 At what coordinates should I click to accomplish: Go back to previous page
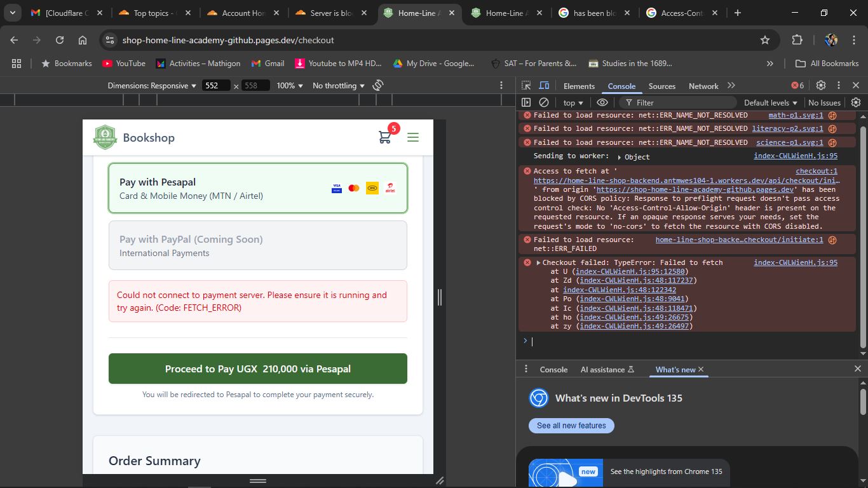pyautogui.click(x=14, y=40)
